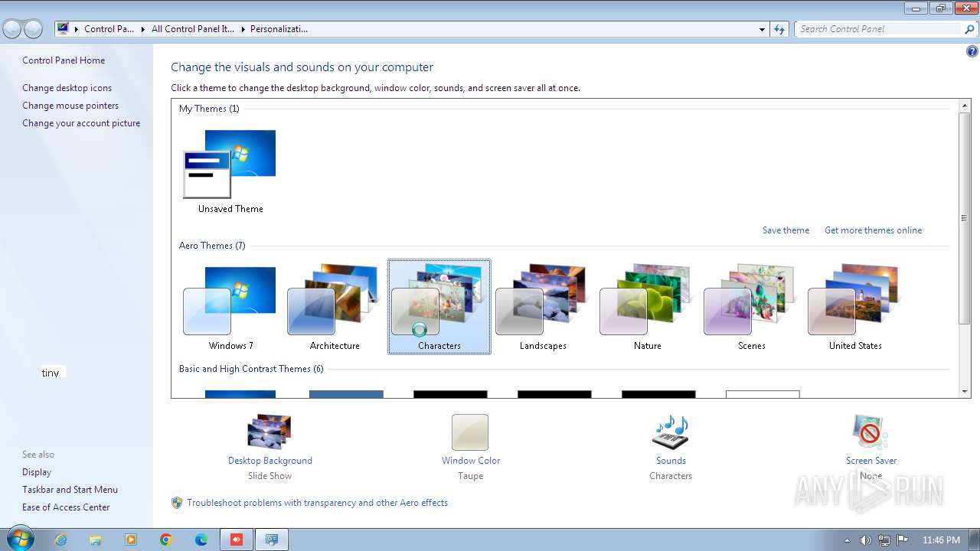Click the theme list scroll down arrow
Image resolution: width=980 pixels, height=551 pixels.
coord(965,392)
